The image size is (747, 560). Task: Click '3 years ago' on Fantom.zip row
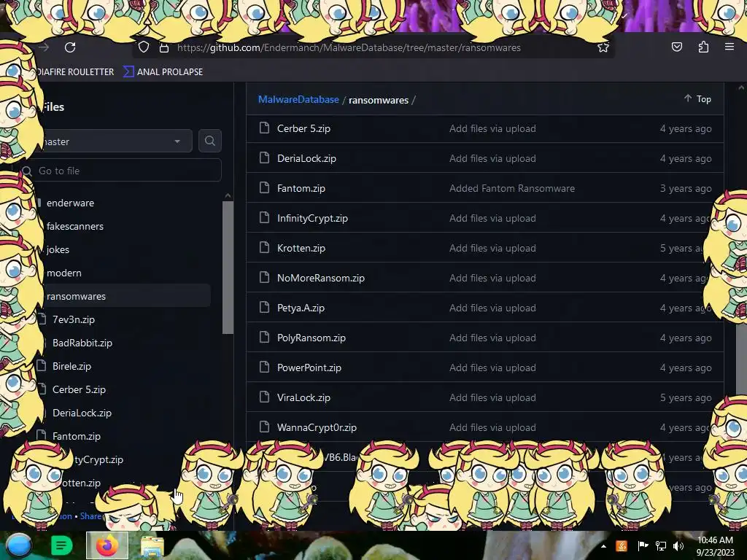click(x=686, y=189)
